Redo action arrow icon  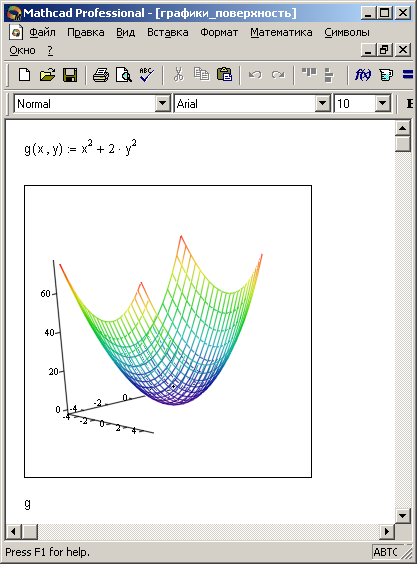tap(278, 75)
